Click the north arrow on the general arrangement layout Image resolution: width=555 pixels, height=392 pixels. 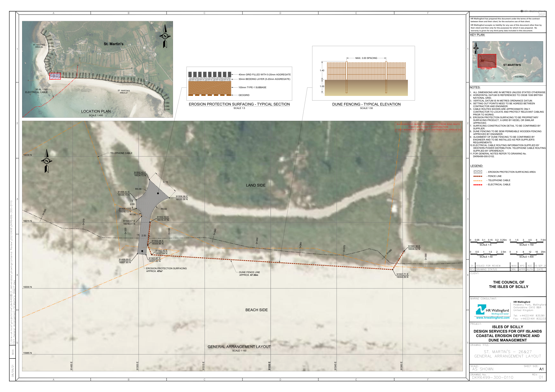(47, 161)
